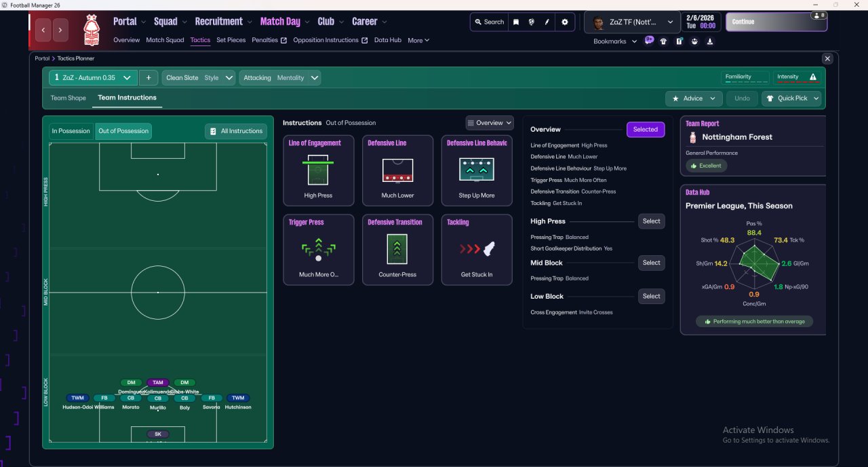This screenshot has width=868, height=467.
Task: Click the group of people bookmark icon
Action: click(x=695, y=41)
